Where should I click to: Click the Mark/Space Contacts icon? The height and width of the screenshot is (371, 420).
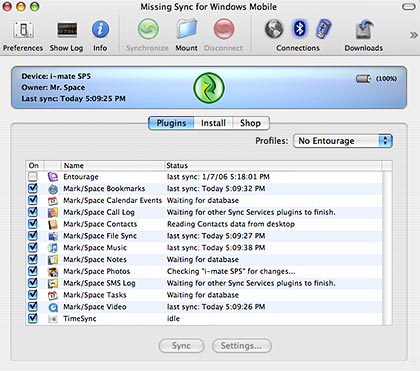pyautogui.click(x=53, y=224)
